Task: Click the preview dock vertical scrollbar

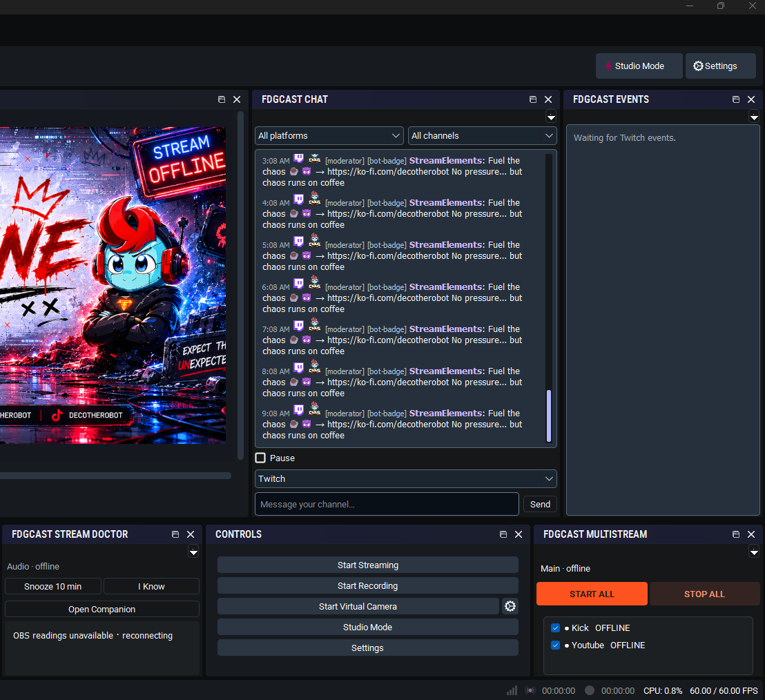Action: (x=240, y=285)
